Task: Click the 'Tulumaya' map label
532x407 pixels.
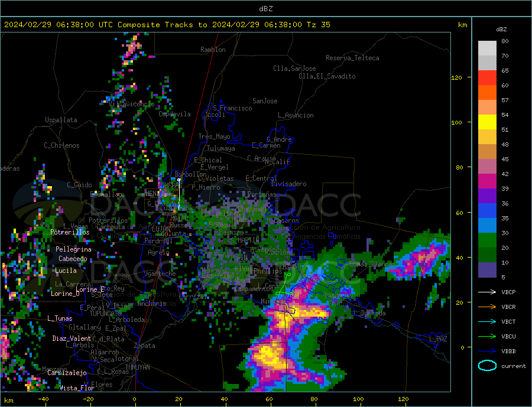Action: 221,148
